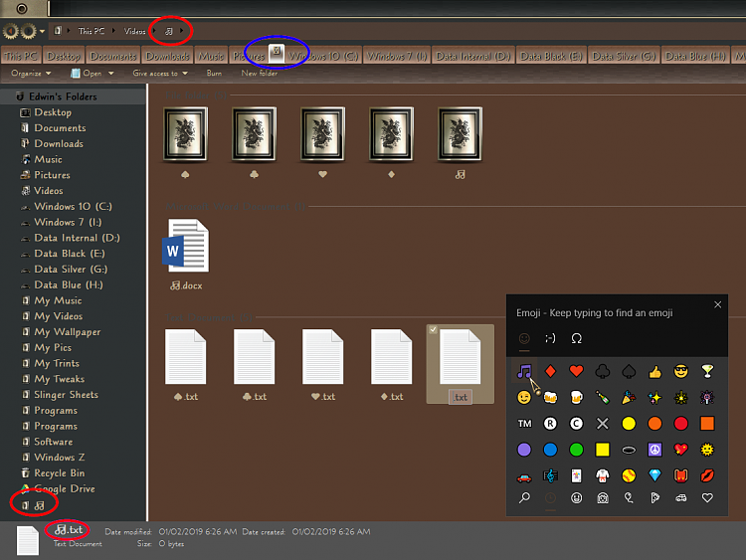746x560 pixels.
Task: Open the Give access to dropdown
Action: (160, 74)
